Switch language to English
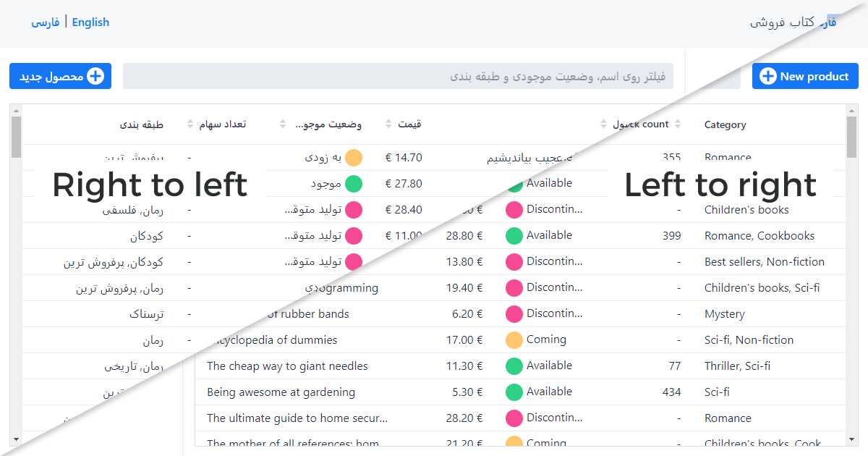 (90, 22)
